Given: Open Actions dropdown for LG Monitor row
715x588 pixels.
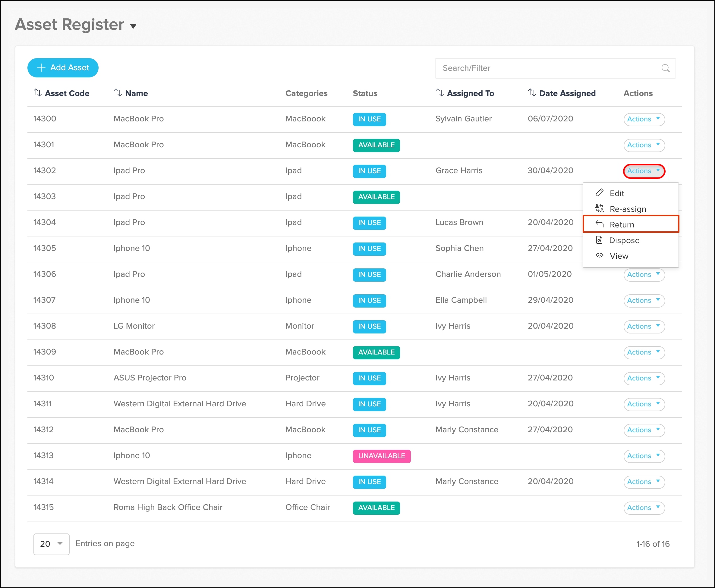Looking at the screenshot, I should (644, 326).
